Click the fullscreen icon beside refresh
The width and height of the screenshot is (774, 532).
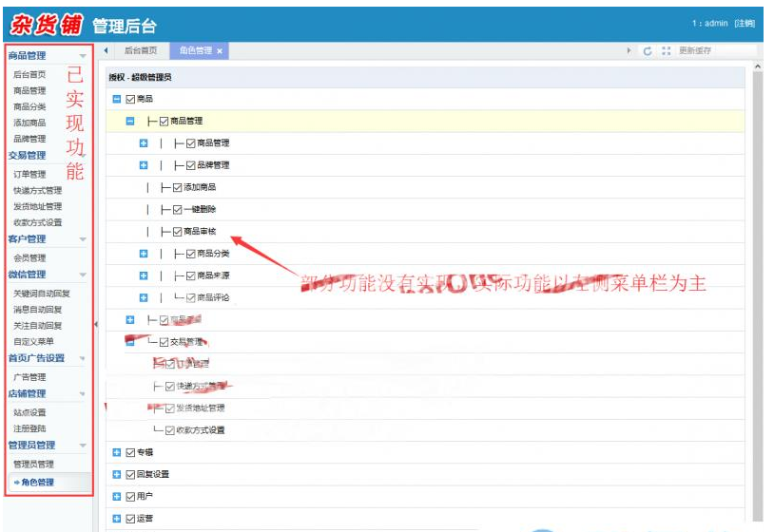(x=666, y=51)
